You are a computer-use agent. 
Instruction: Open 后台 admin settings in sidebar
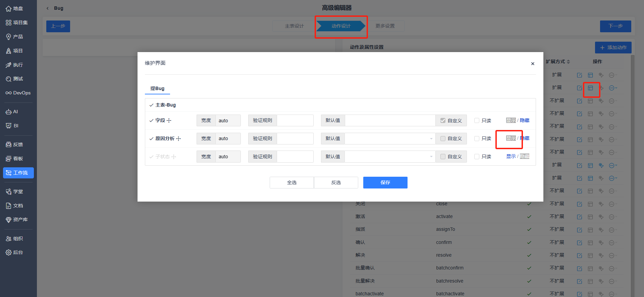click(14, 252)
